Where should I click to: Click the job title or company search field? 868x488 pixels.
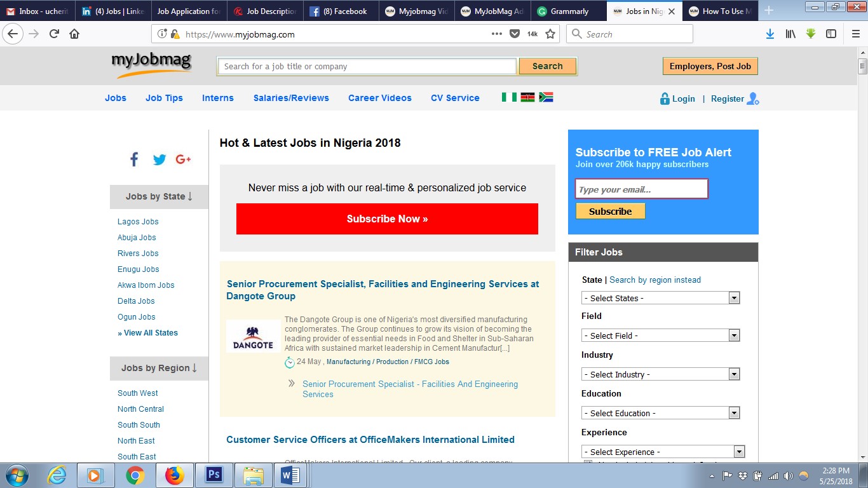[x=367, y=66]
